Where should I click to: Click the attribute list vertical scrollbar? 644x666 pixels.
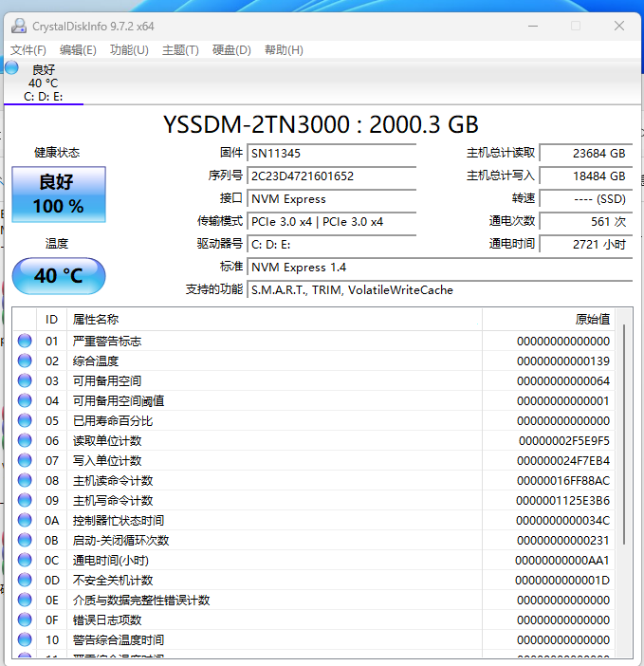(x=624, y=435)
